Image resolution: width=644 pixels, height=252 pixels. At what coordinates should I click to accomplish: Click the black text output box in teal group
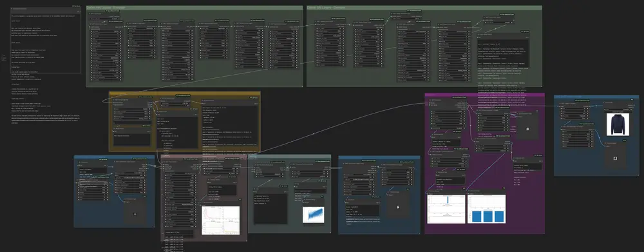(270, 208)
